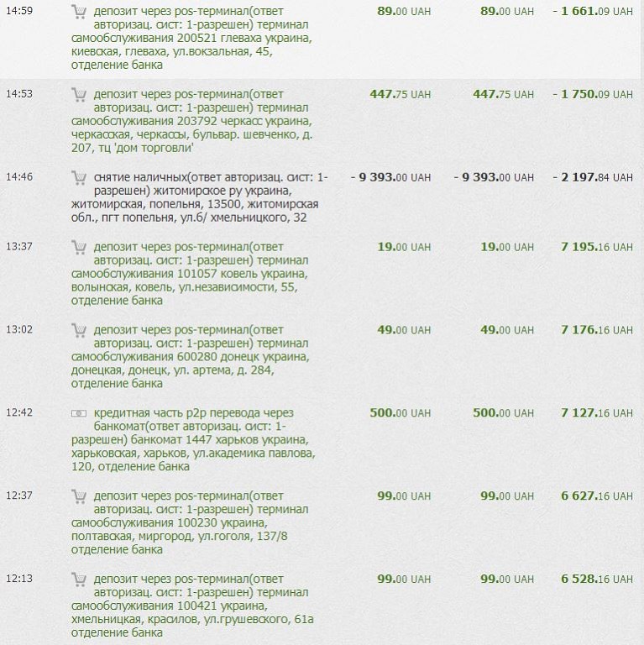Click the cart icon next to the cash withdrawal
The height and width of the screenshot is (645, 644).
[80, 177]
